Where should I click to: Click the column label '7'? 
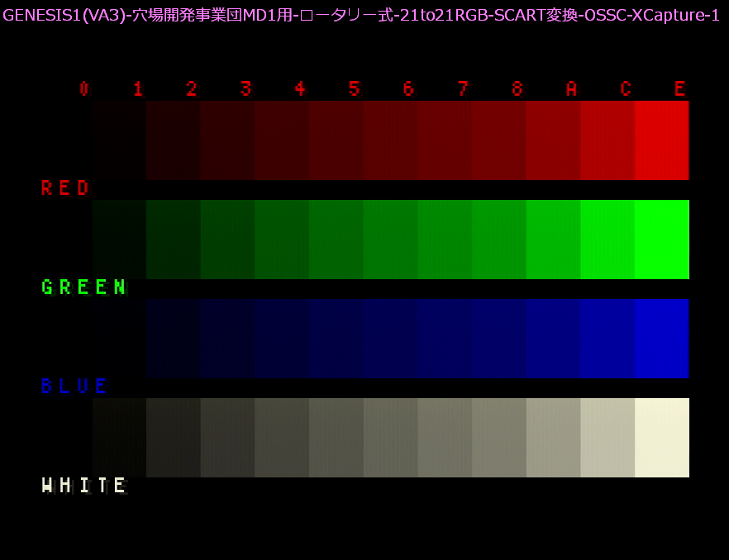pos(463,88)
